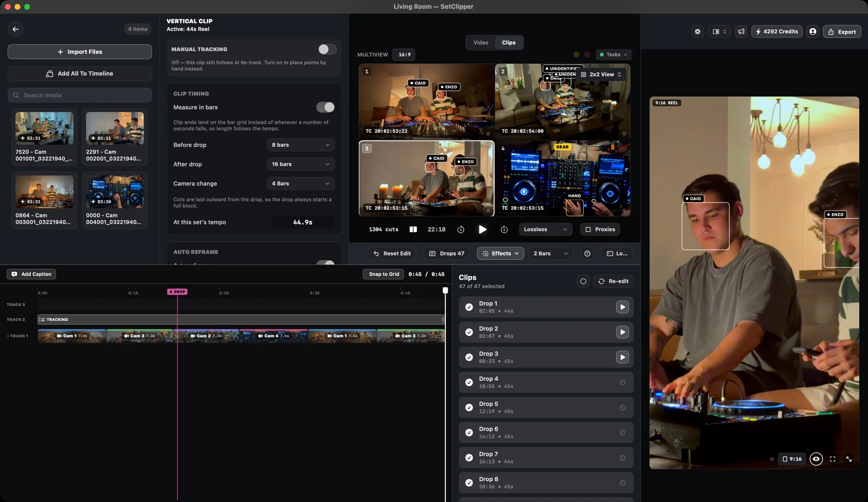Switch to the Video tab
This screenshot has width=868, height=502.
[481, 43]
